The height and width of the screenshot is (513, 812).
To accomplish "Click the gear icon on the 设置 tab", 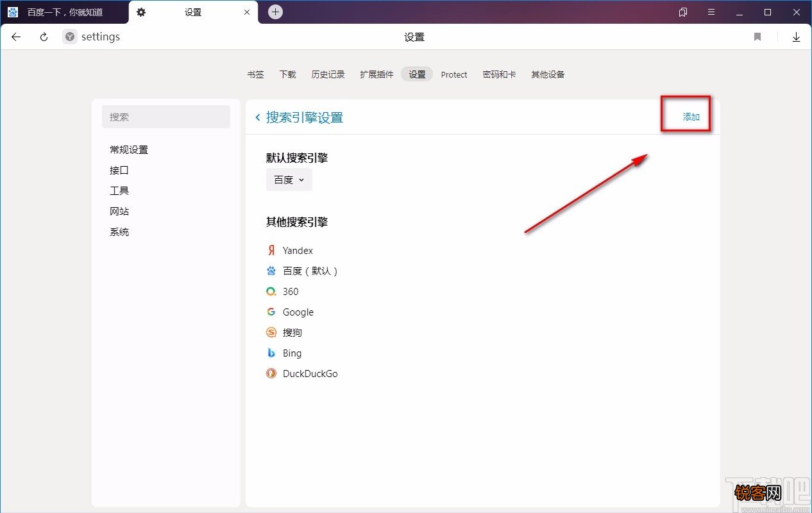I will (141, 12).
